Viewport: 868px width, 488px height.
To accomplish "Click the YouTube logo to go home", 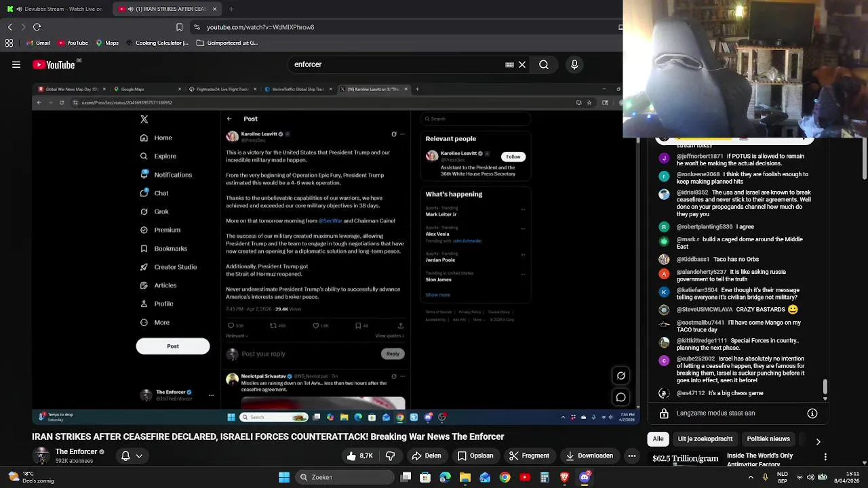I will click(x=54, y=65).
